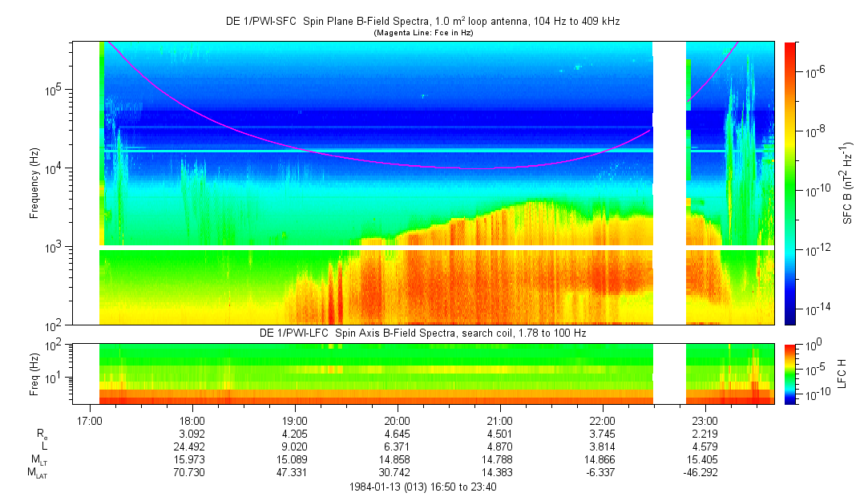
Task: Select the Freq (Hz) label on lower panel
Action: 34,374
